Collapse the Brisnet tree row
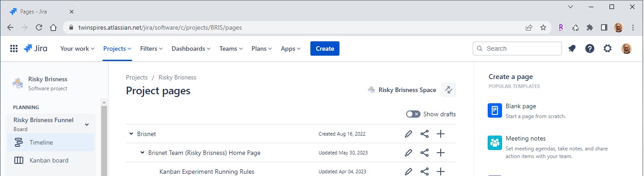The image size is (644, 176). pyautogui.click(x=131, y=134)
